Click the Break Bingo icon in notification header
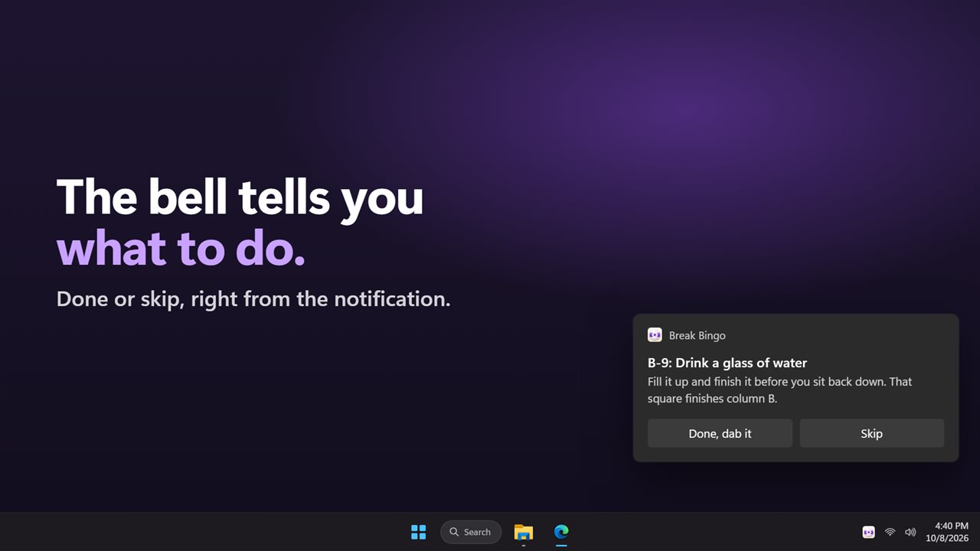The image size is (980, 551). pos(655,335)
